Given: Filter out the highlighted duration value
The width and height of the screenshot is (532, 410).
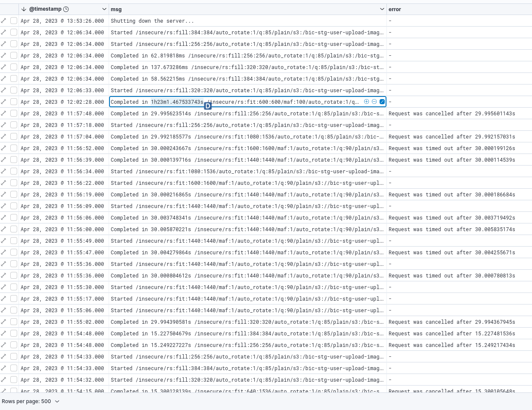Looking at the screenshot, I should click(x=374, y=102).
